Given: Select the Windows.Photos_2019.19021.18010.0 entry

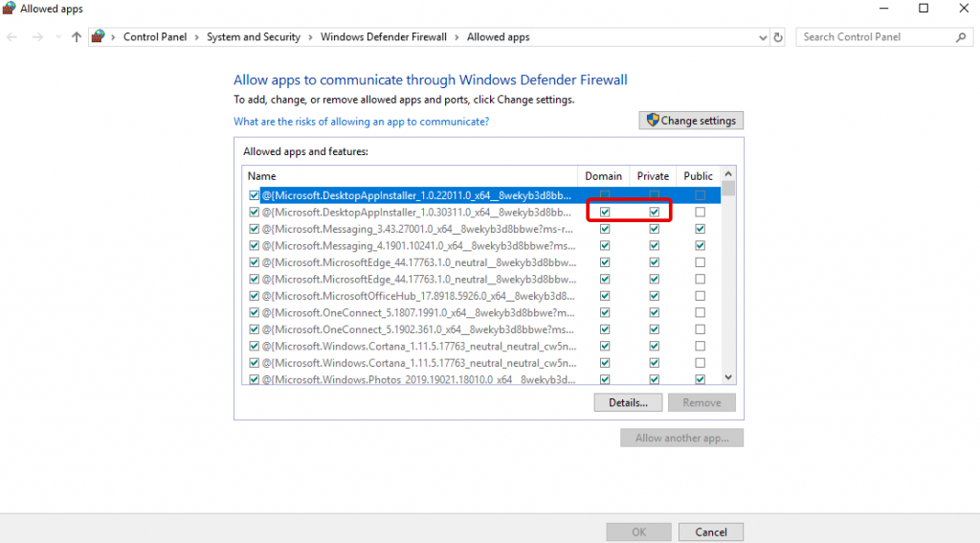Looking at the screenshot, I should pyautogui.click(x=419, y=379).
